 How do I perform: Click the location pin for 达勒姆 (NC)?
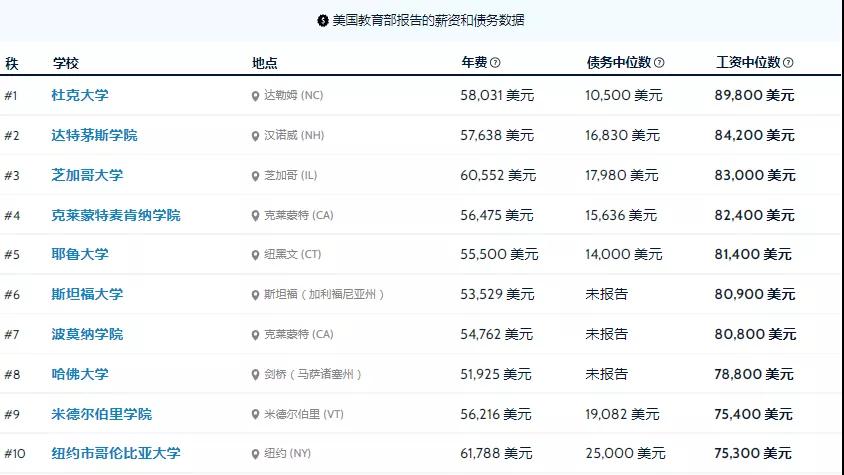(255, 96)
